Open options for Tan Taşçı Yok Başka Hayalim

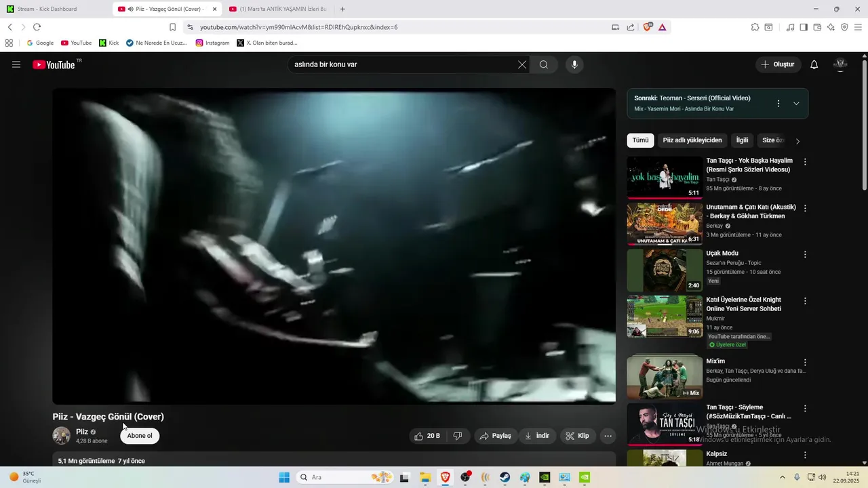(805, 162)
